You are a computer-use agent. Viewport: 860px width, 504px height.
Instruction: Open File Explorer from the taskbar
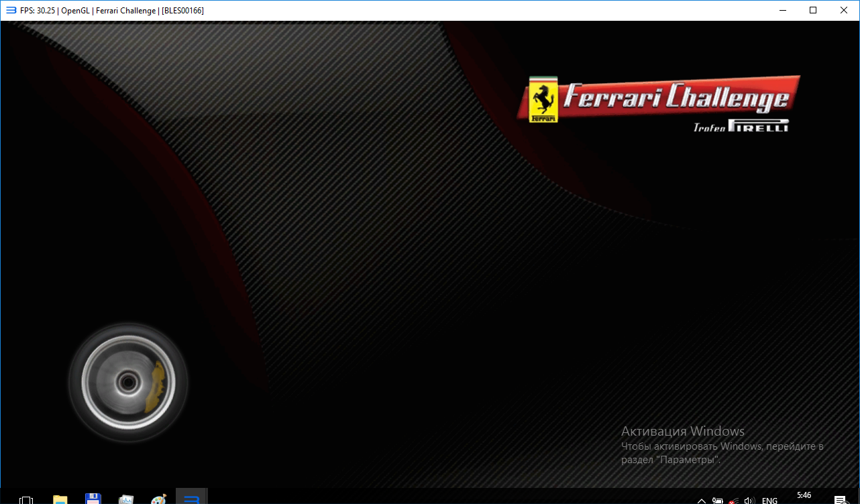tap(60, 499)
